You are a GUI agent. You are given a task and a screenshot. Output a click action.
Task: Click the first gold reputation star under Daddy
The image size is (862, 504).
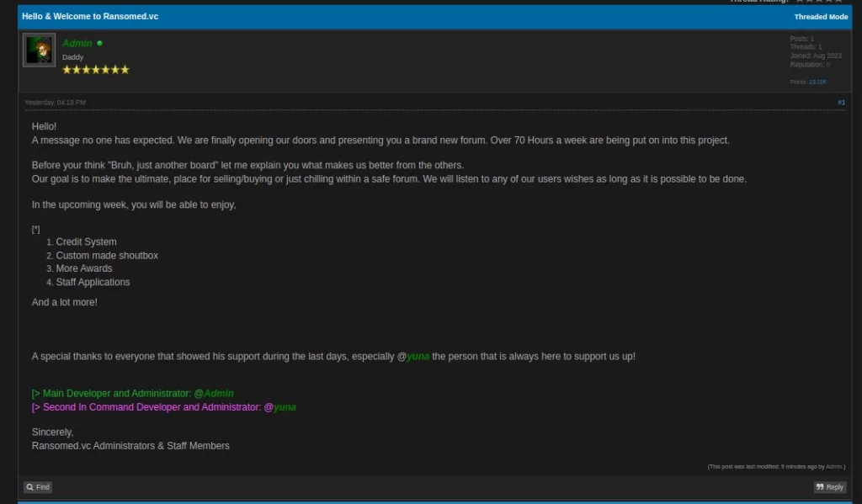pyautogui.click(x=67, y=69)
